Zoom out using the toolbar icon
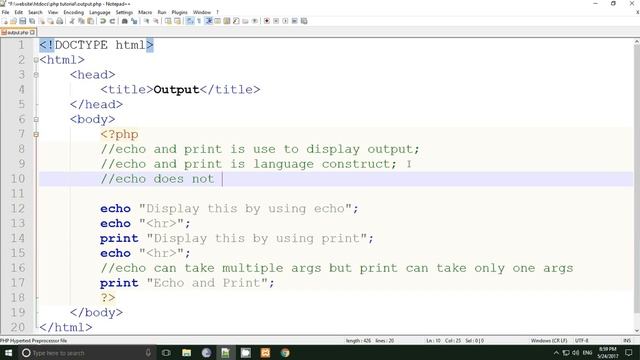The width and height of the screenshot is (640, 360). (156, 21)
